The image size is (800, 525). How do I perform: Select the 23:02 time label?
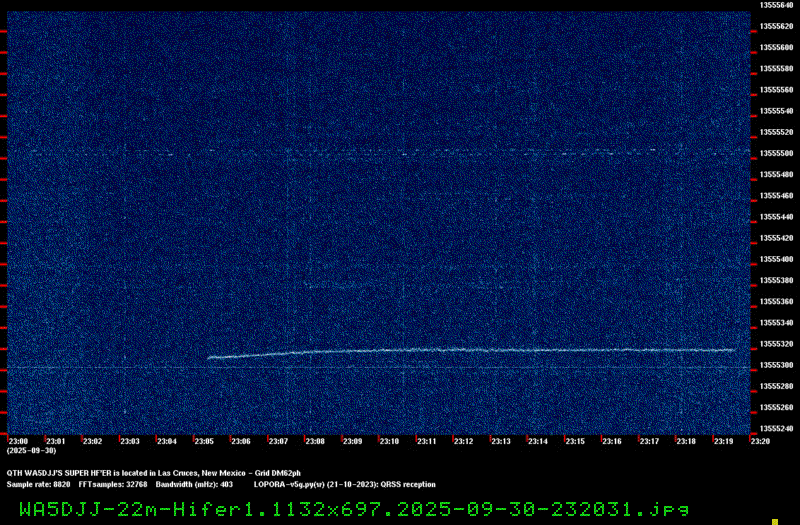pos(92,441)
